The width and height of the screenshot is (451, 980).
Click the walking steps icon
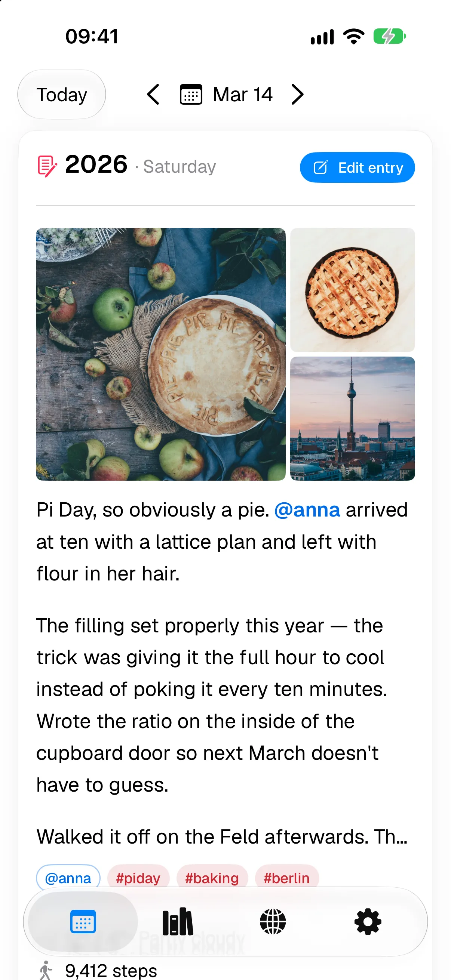click(46, 971)
